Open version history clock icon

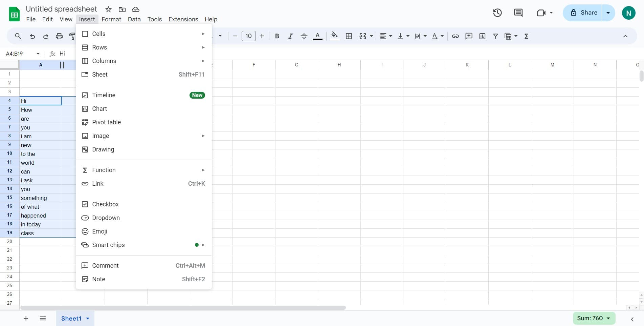[497, 13]
